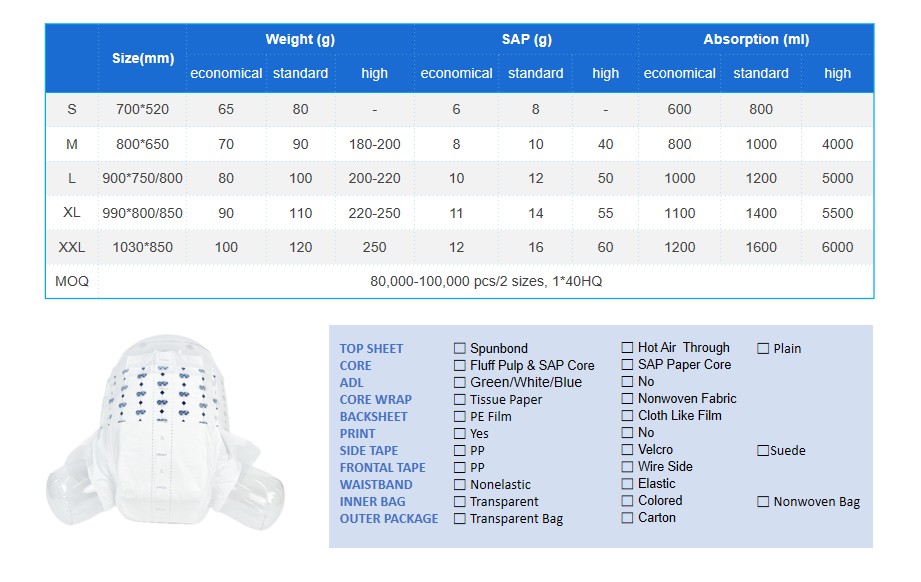The image size is (921, 582).
Task: Enable the Yes print checkbox
Action: (x=459, y=433)
